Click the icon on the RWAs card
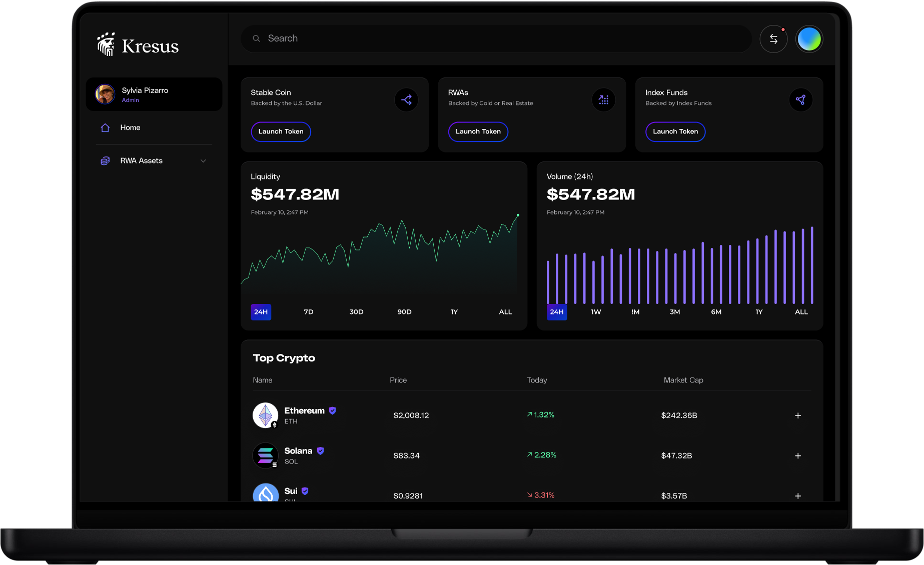Image resolution: width=924 pixels, height=565 pixels. [604, 99]
